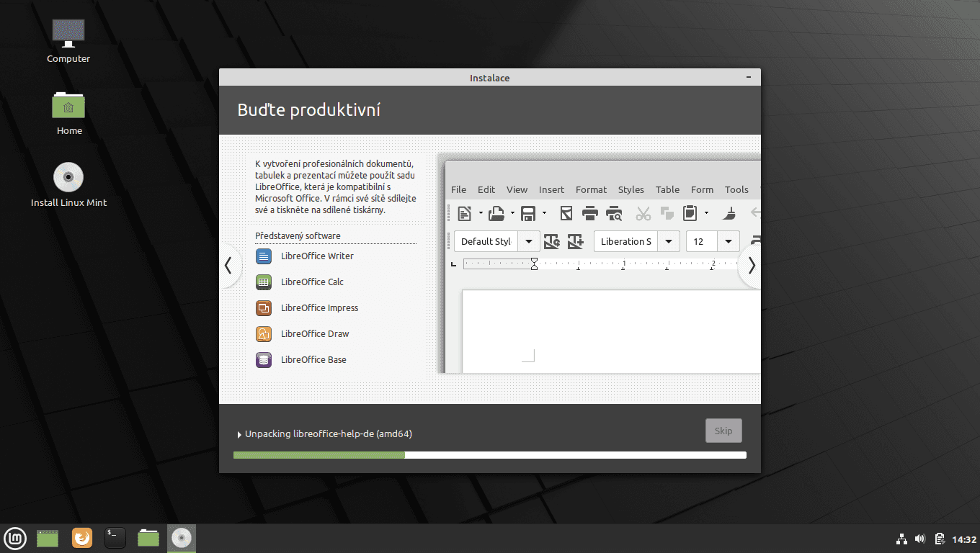
Task: Select the Paste clipboard icon
Action: (690, 213)
